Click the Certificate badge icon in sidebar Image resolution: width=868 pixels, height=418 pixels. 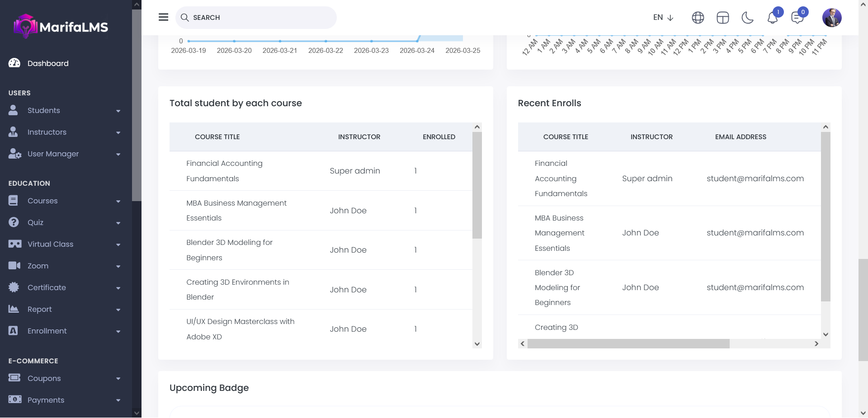(x=14, y=287)
